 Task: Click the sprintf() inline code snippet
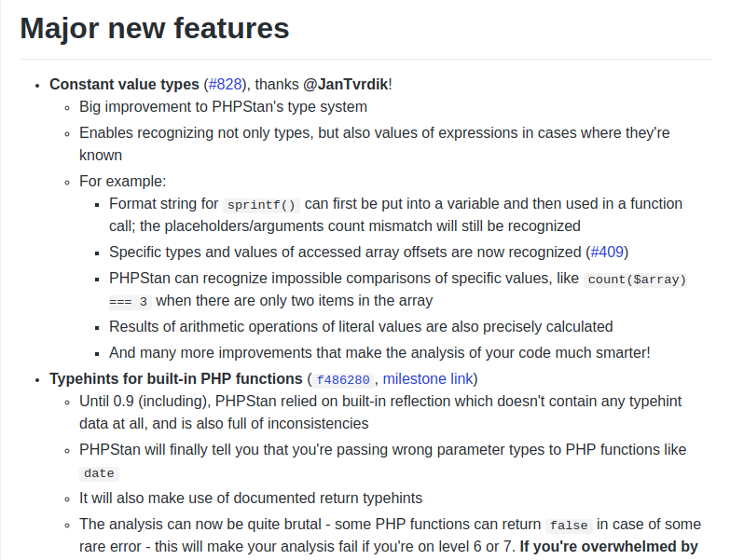tap(261, 205)
